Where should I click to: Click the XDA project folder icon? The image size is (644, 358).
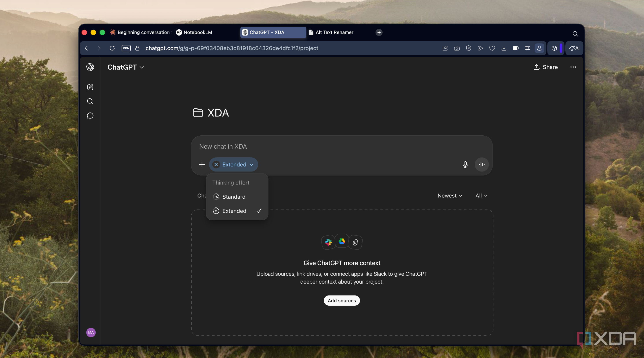pos(198,113)
